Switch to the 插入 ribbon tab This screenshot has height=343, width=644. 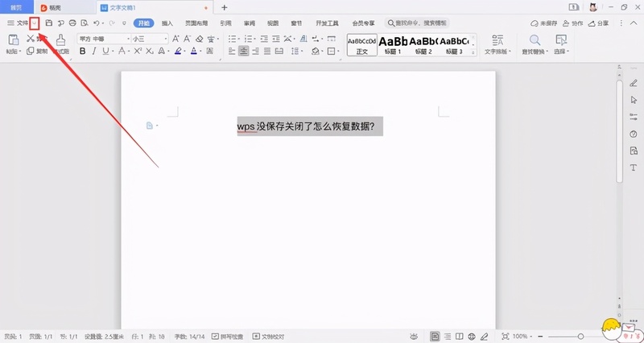tap(167, 24)
